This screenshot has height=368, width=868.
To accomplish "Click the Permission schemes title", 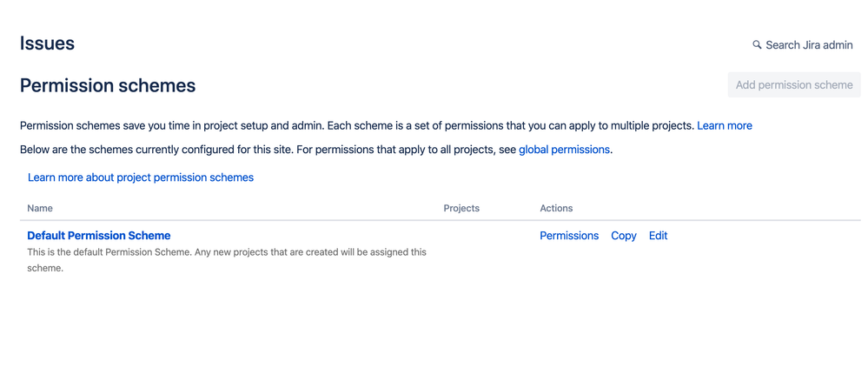I will [108, 86].
